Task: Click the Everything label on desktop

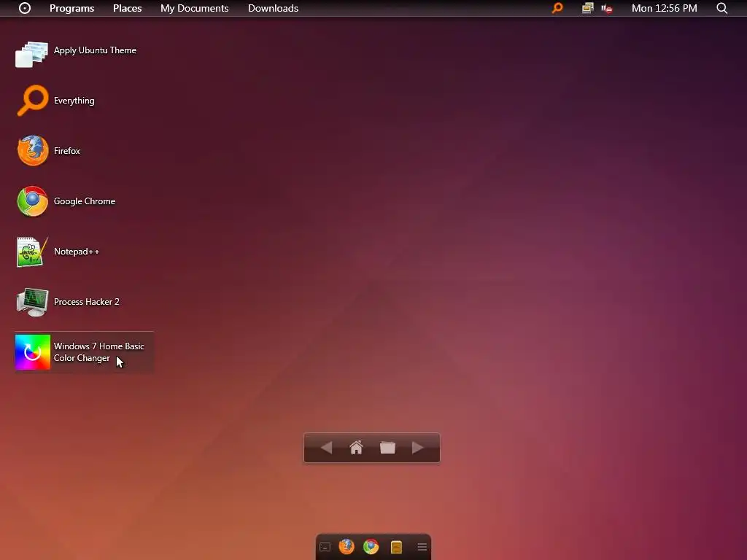Action: click(x=74, y=101)
